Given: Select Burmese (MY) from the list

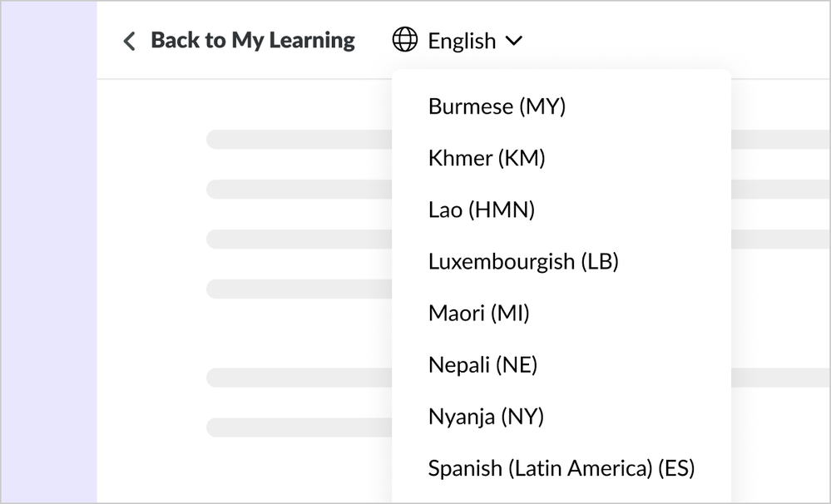Looking at the screenshot, I should click(497, 106).
